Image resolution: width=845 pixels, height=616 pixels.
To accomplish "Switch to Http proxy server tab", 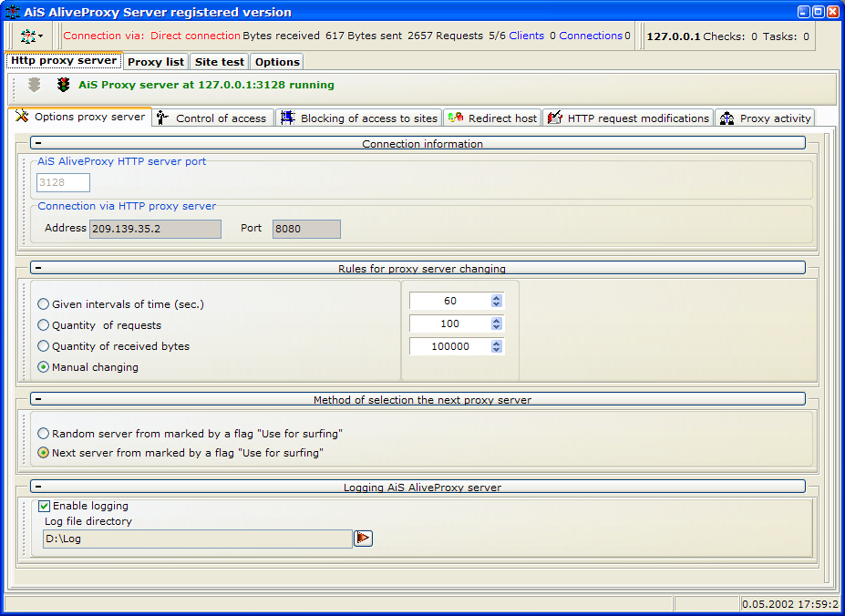I will pyautogui.click(x=64, y=60).
